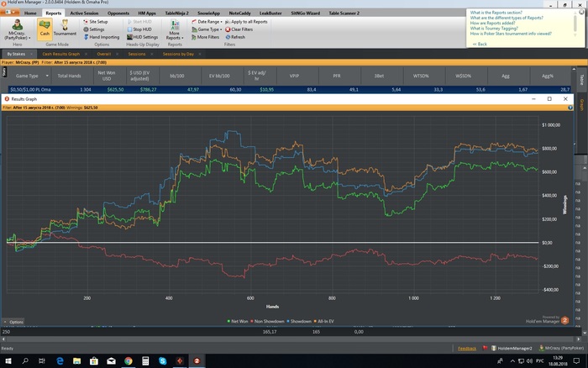Image resolution: width=588 pixels, height=368 pixels.
Task: Click the Feedback link in status bar
Action: pyautogui.click(x=467, y=349)
